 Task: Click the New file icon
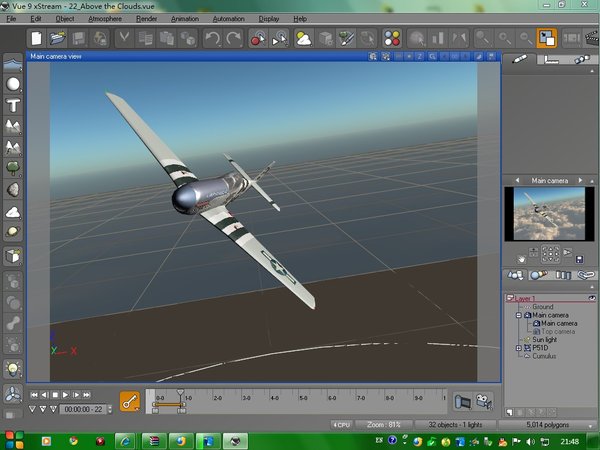37,39
